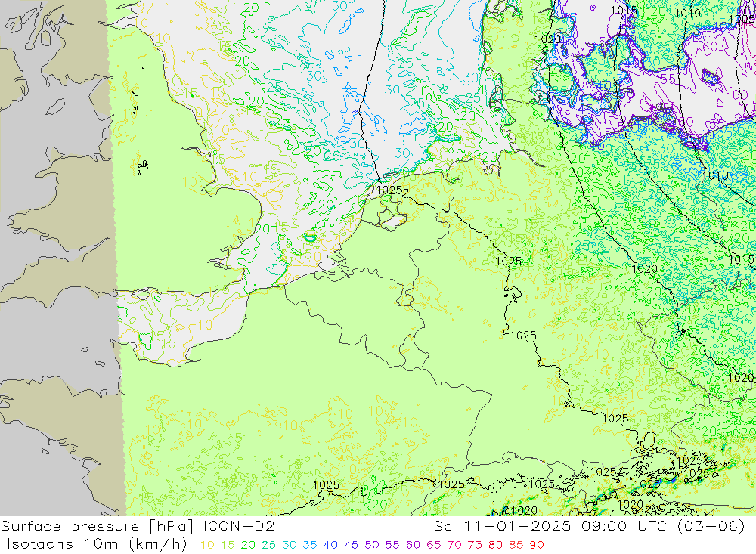Click the '1005' isobar label on the map
This screenshot has height=554, width=756.
pyautogui.click(x=742, y=20)
